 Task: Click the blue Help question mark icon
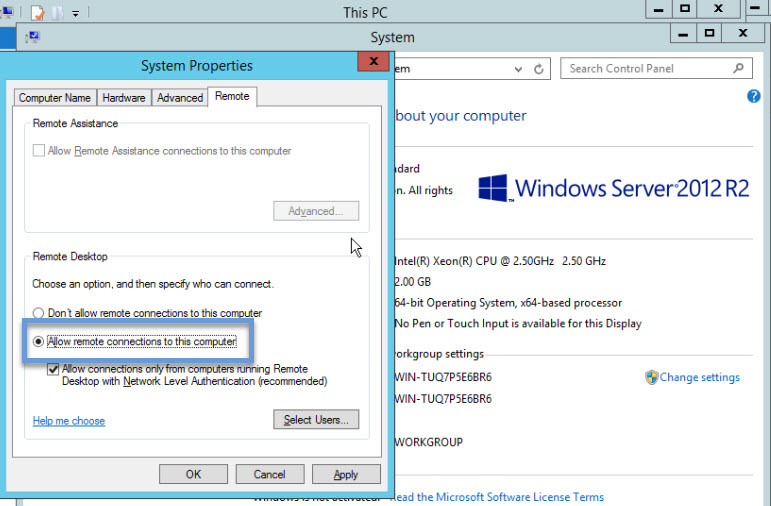point(754,96)
